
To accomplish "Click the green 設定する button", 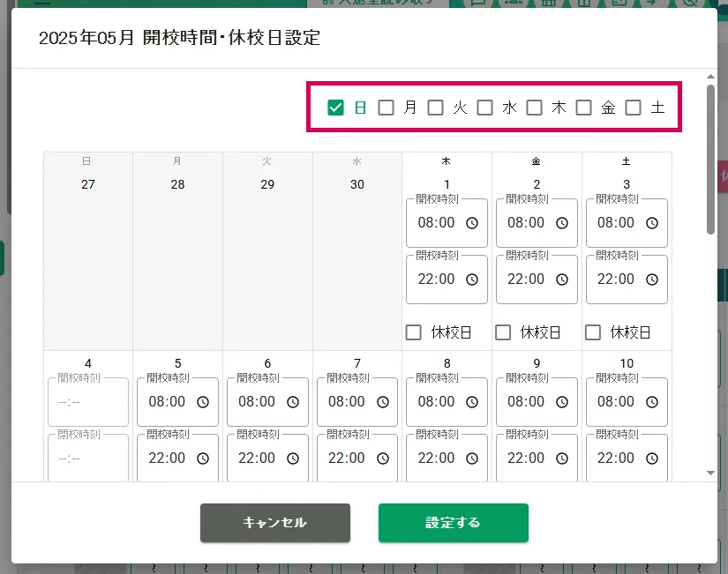I will (453, 523).
